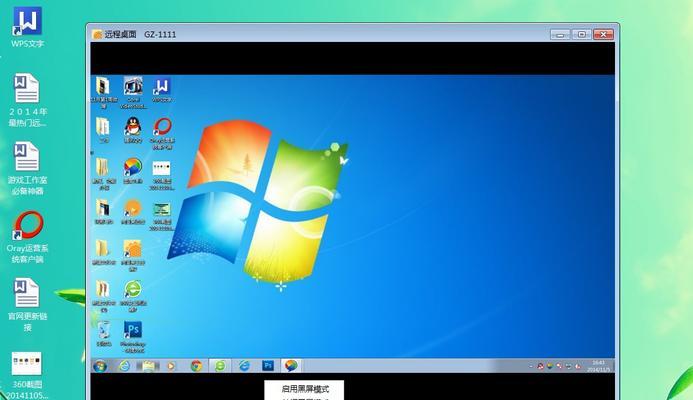Maximize the 远程桌面 GZ-1111 window

(582, 34)
